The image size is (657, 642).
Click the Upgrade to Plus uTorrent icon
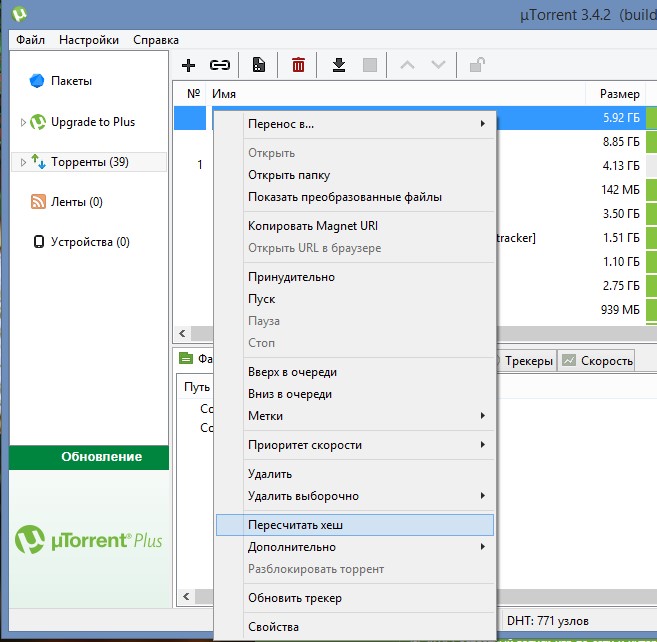tap(38, 122)
